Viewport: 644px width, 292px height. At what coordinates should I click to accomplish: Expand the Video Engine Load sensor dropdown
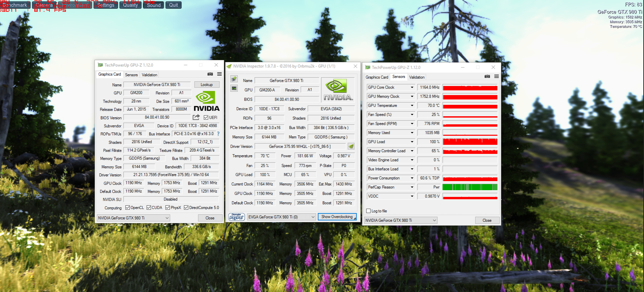point(412,160)
